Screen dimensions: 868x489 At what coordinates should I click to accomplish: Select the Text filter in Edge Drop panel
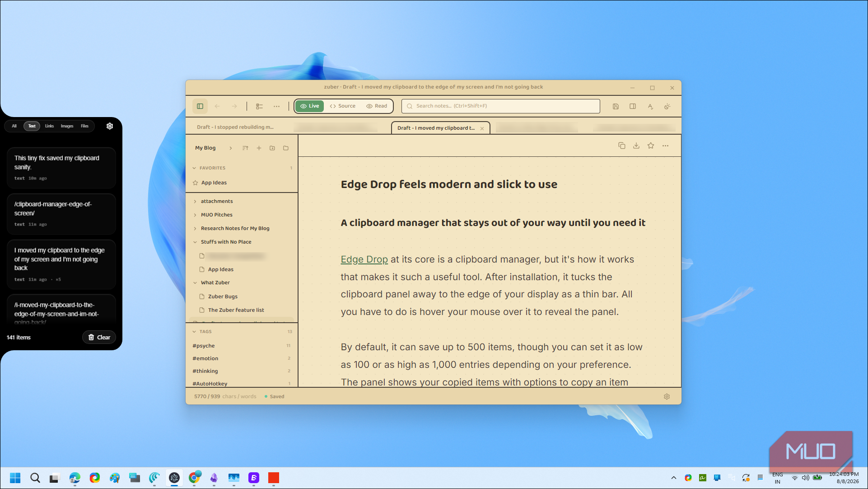(x=32, y=126)
